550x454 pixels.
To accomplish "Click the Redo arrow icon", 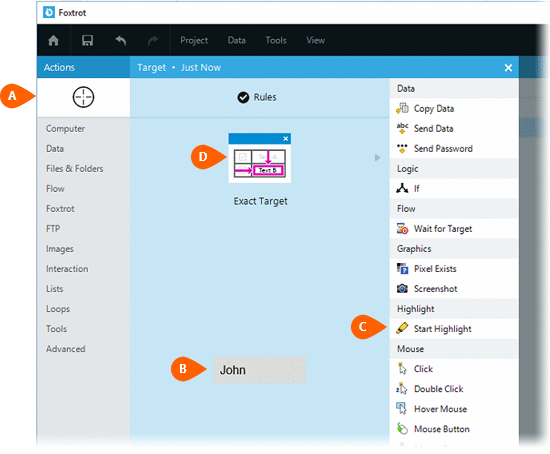I will click(153, 41).
